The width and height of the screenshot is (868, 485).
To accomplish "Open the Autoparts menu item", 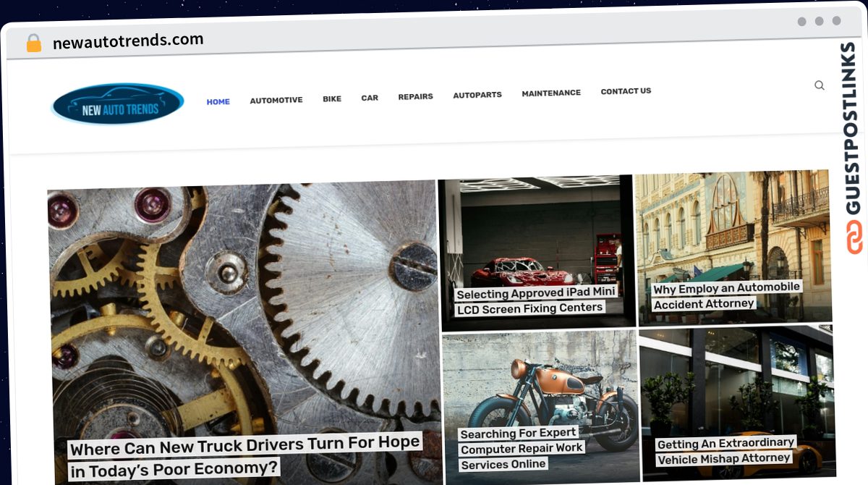I will coord(477,95).
